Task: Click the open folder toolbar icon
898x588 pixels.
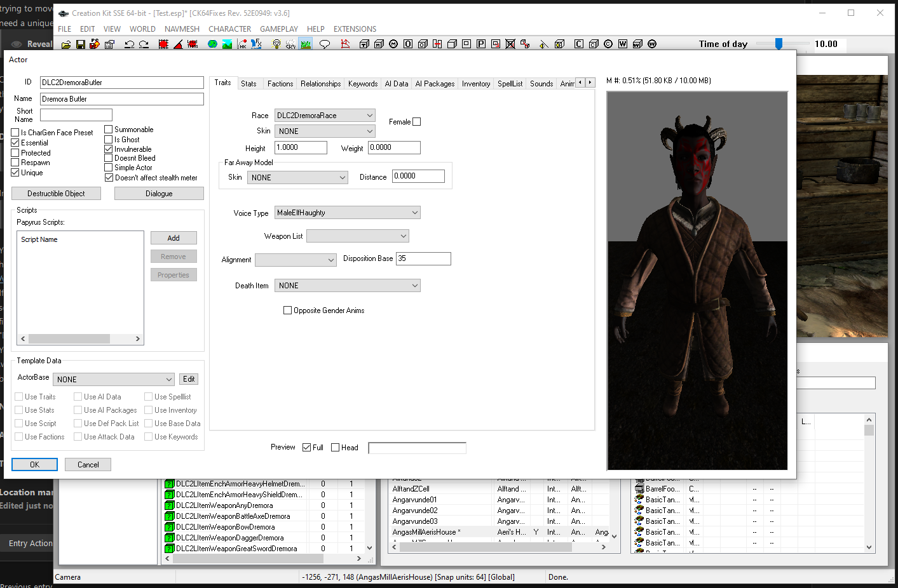Action: pyautogui.click(x=66, y=44)
